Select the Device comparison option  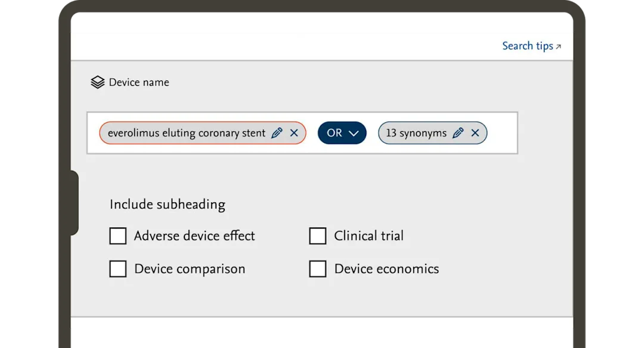pyautogui.click(x=117, y=269)
